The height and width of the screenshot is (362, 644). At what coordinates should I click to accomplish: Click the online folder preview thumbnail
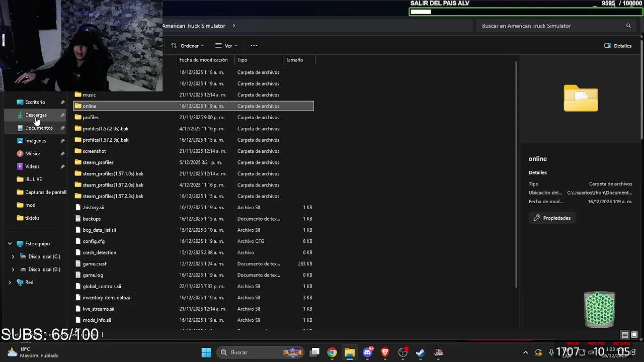(x=581, y=98)
